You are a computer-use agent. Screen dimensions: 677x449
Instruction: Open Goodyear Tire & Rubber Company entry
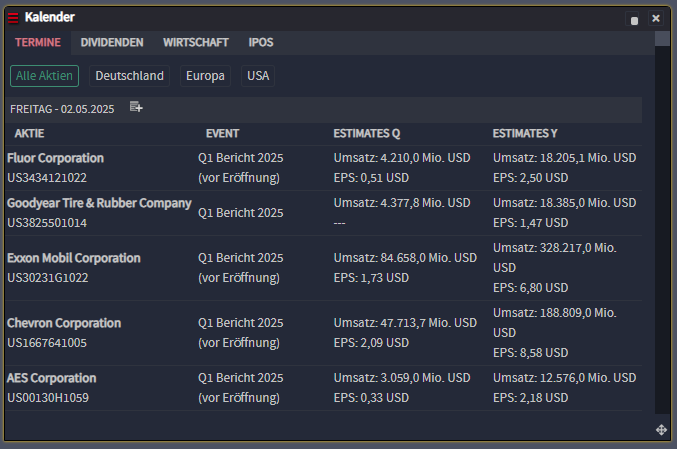tap(99, 203)
